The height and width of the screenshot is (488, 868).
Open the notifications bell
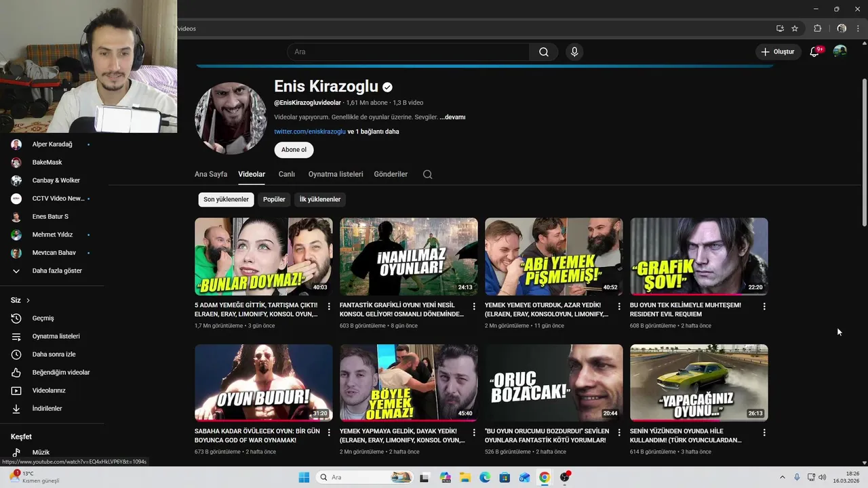pos(815,52)
